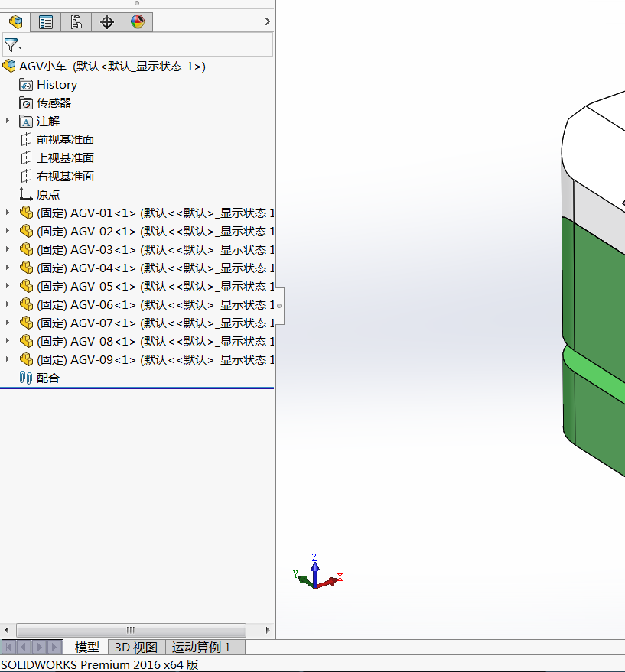Select the 配合 mates paperclip icon
Screen dimensions: 625x672
[x=26, y=378]
